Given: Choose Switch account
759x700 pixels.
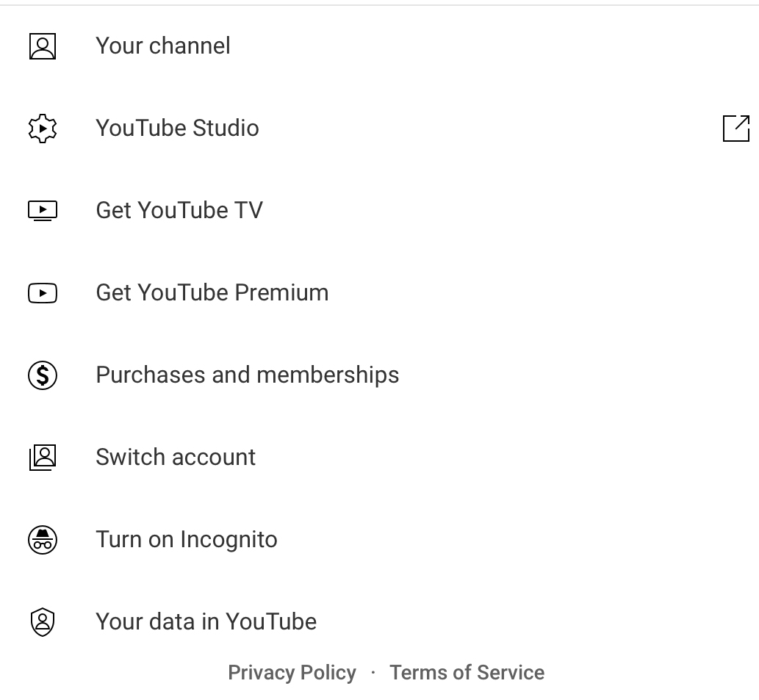Looking at the screenshot, I should (379, 458).
